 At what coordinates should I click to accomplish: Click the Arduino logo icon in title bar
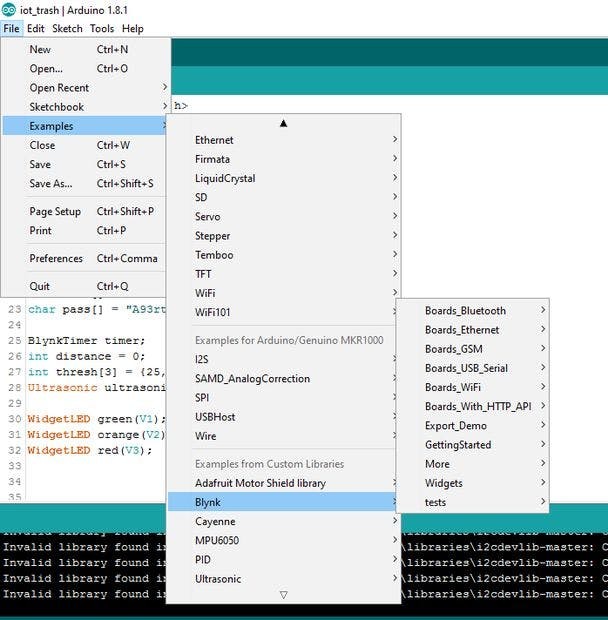[8, 10]
